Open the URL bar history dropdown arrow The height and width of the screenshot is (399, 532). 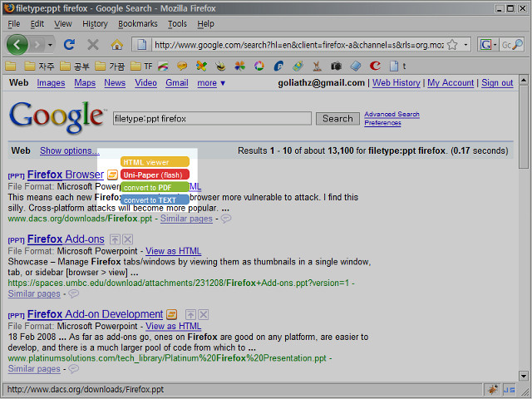click(465, 44)
